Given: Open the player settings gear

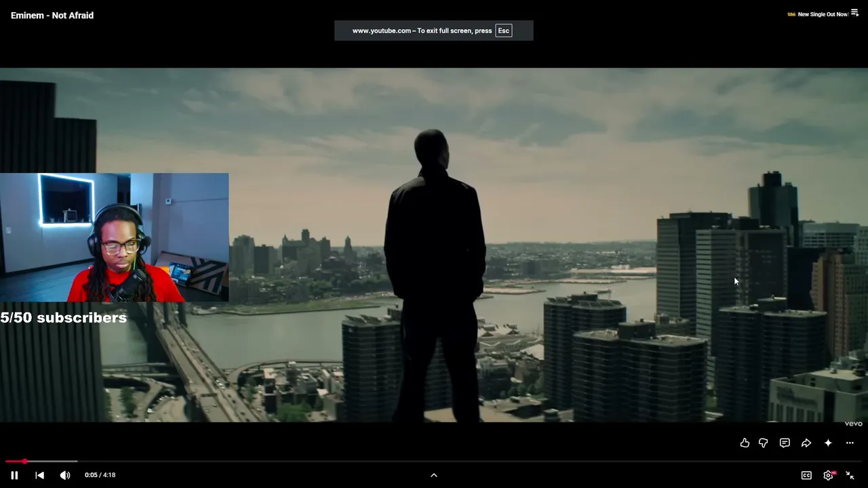Looking at the screenshot, I should coord(828,475).
